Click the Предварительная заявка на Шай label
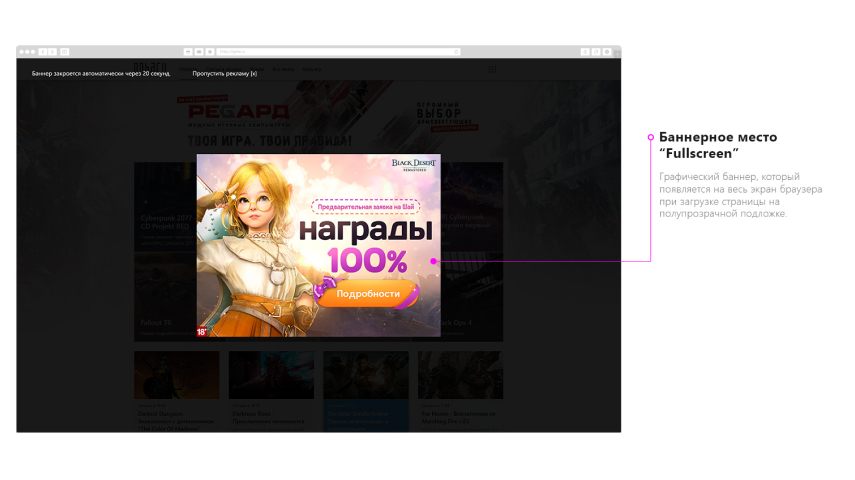The image size is (855, 480). (x=366, y=207)
